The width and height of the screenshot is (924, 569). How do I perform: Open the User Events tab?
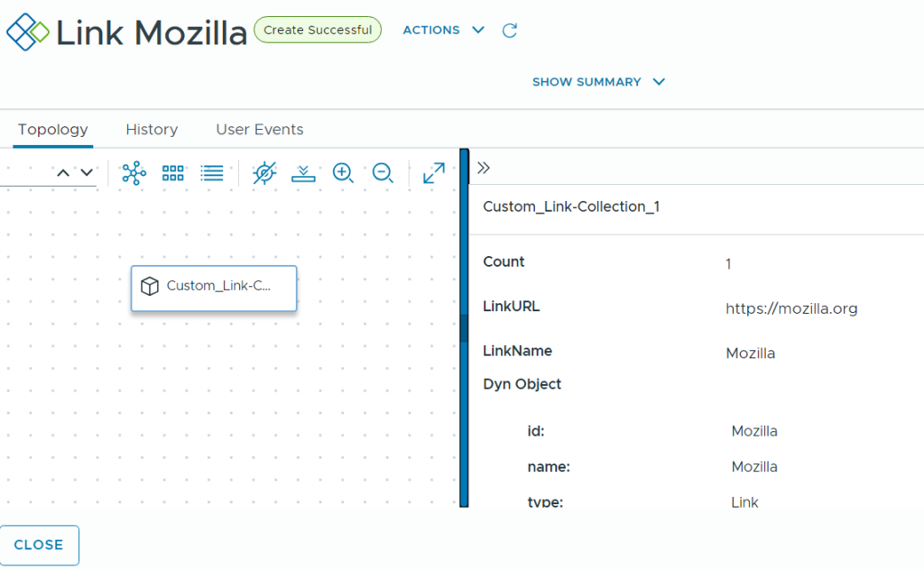coord(259,130)
